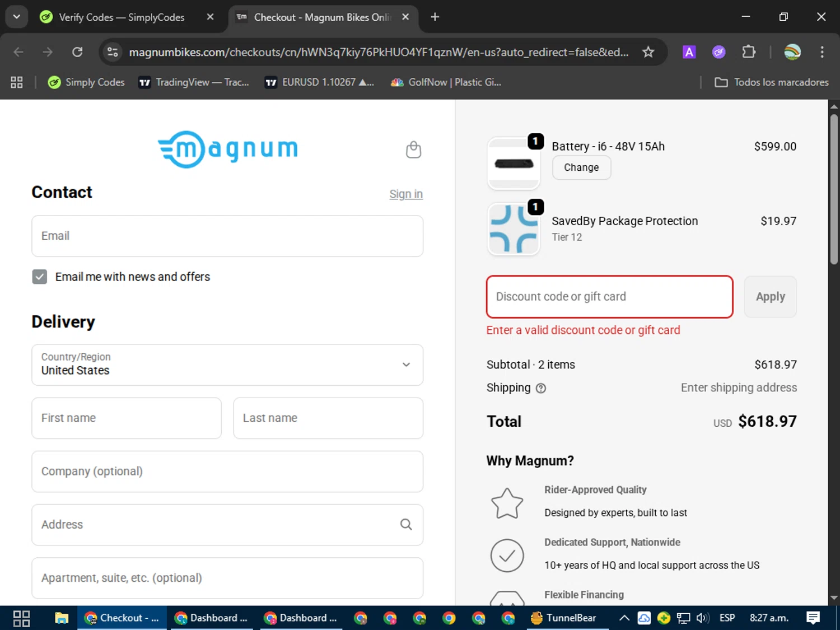This screenshot has height=630, width=840.
Task: Open the round purple extension icon
Action: click(718, 52)
